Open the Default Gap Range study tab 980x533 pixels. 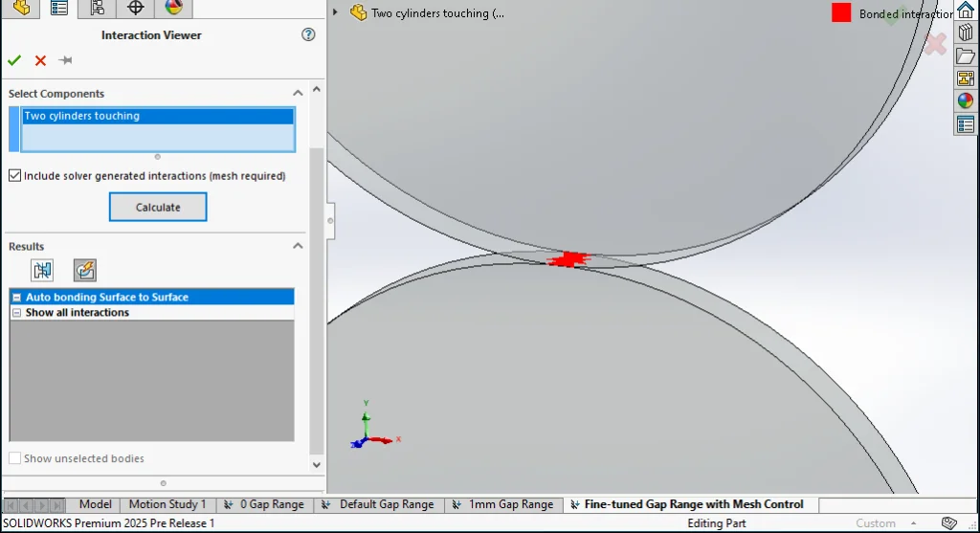pyautogui.click(x=379, y=504)
